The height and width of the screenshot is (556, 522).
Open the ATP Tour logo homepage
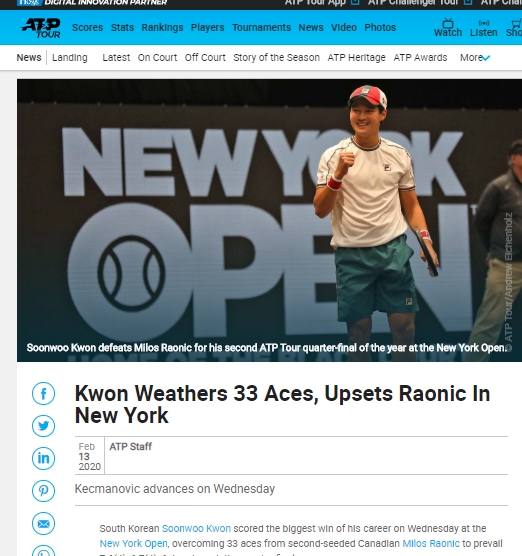41,28
